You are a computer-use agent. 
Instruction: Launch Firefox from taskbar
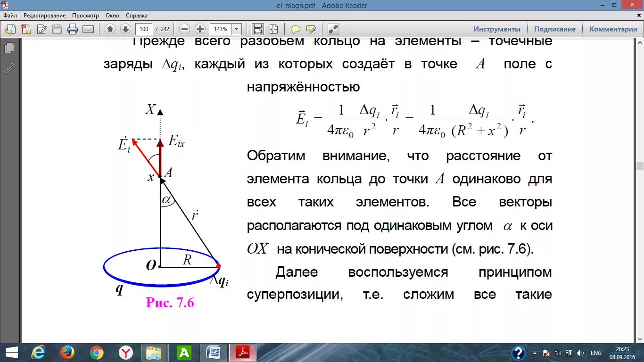tap(67, 353)
